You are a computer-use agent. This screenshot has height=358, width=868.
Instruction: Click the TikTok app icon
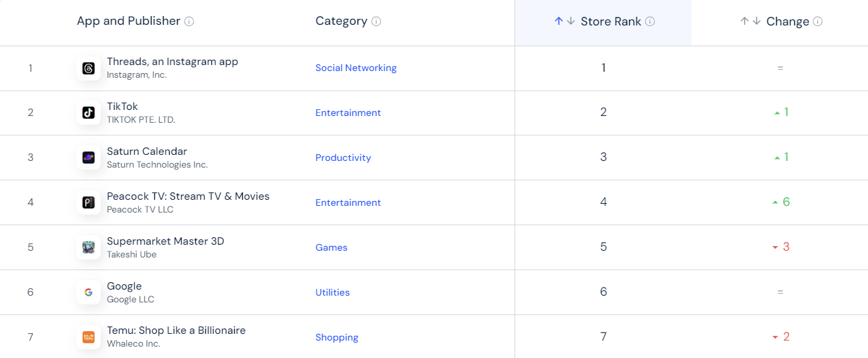pyautogui.click(x=89, y=113)
